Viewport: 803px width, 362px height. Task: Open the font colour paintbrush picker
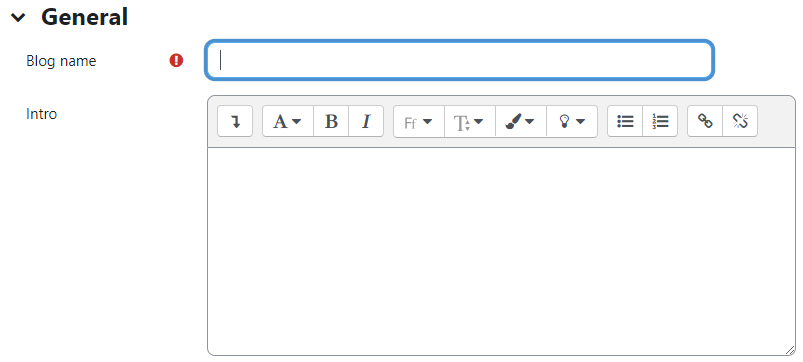pyautogui.click(x=521, y=122)
